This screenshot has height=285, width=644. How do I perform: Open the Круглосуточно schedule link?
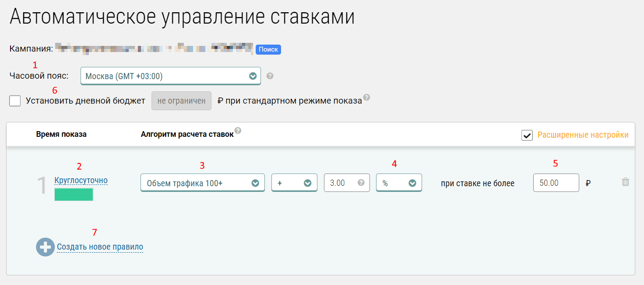point(81,181)
